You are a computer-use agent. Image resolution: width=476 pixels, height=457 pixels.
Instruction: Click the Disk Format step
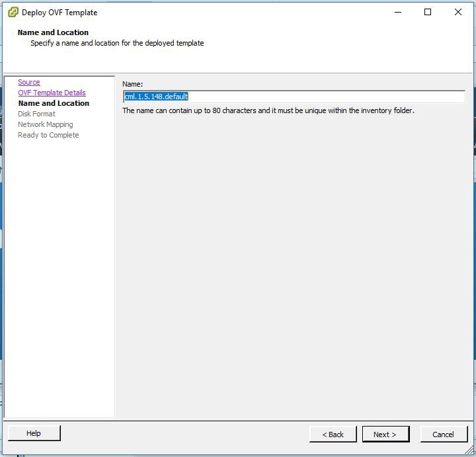[37, 114]
